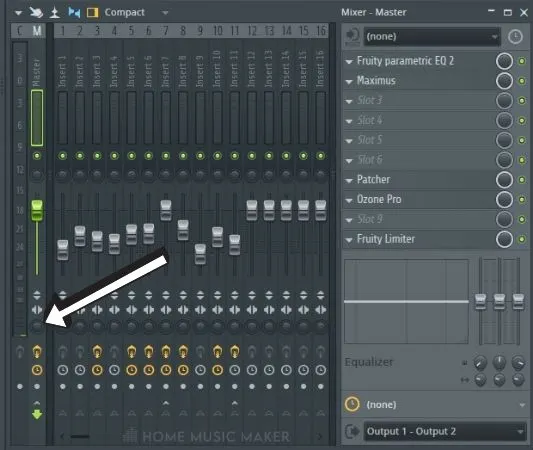Click the Insert 7 send routing arrow

pos(166,403)
